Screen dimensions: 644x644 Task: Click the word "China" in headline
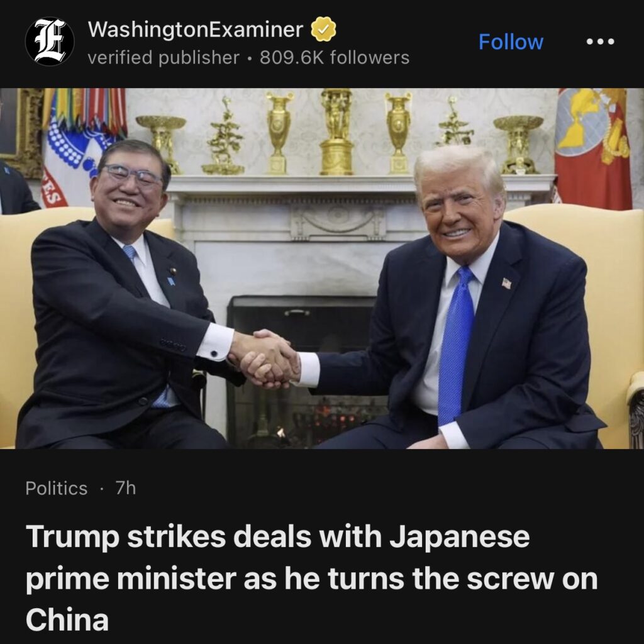[x=67, y=620]
